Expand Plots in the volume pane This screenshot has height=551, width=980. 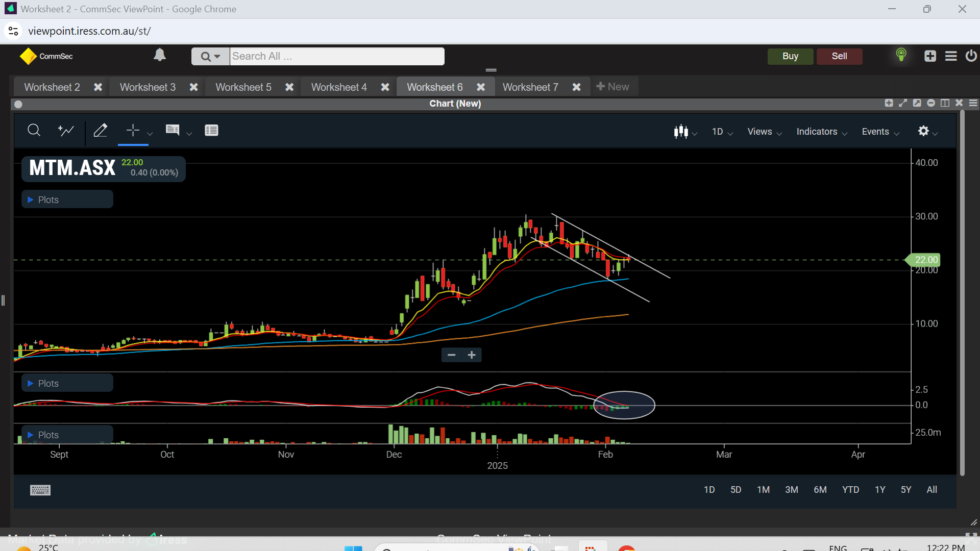67,435
